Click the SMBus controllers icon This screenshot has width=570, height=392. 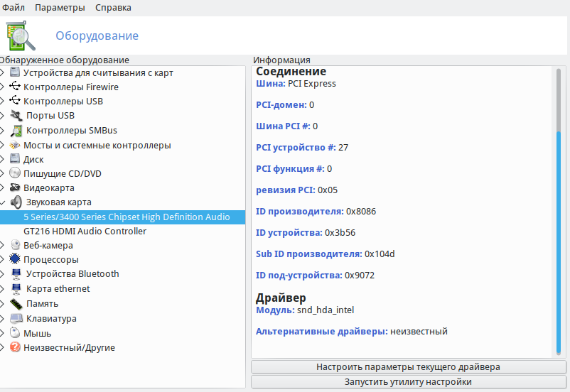point(16,131)
